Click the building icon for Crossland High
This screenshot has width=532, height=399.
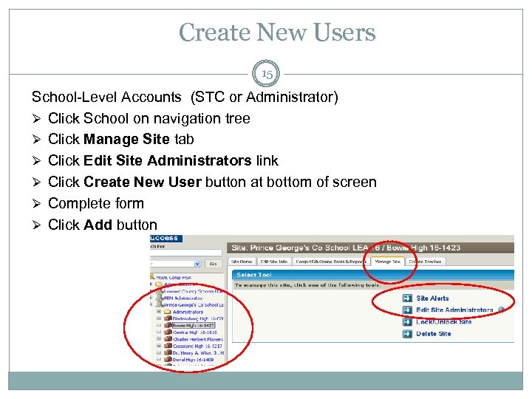pyautogui.click(x=168, y=346)
